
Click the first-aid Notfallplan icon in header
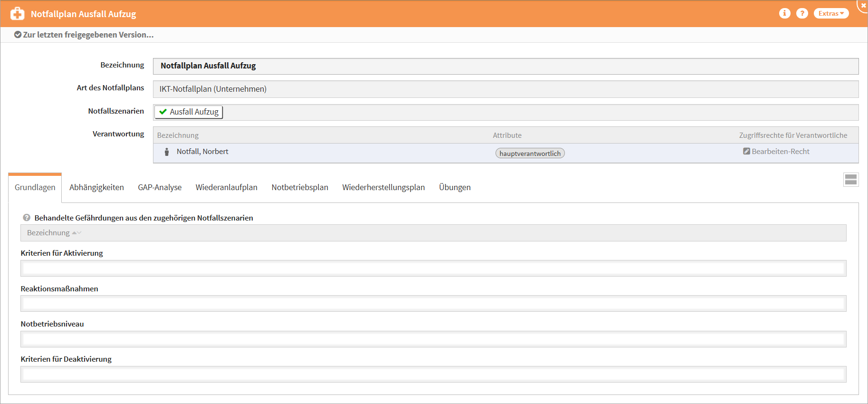(18, 14)
